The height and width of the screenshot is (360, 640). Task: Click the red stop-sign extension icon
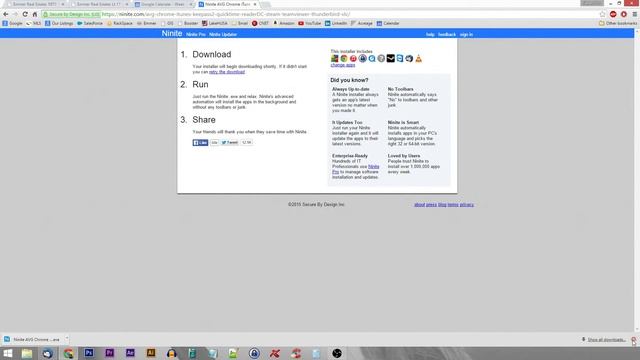pyautogui.click(x=613, y=14)
